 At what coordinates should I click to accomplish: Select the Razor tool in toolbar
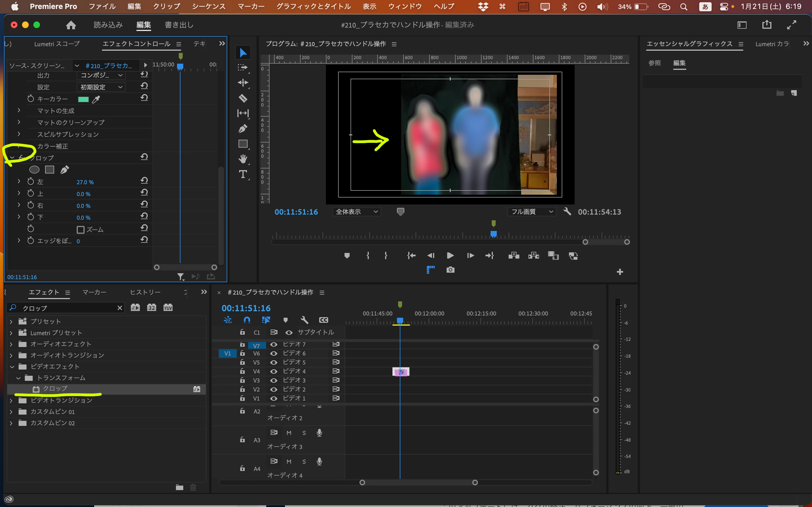coord(242,98)
